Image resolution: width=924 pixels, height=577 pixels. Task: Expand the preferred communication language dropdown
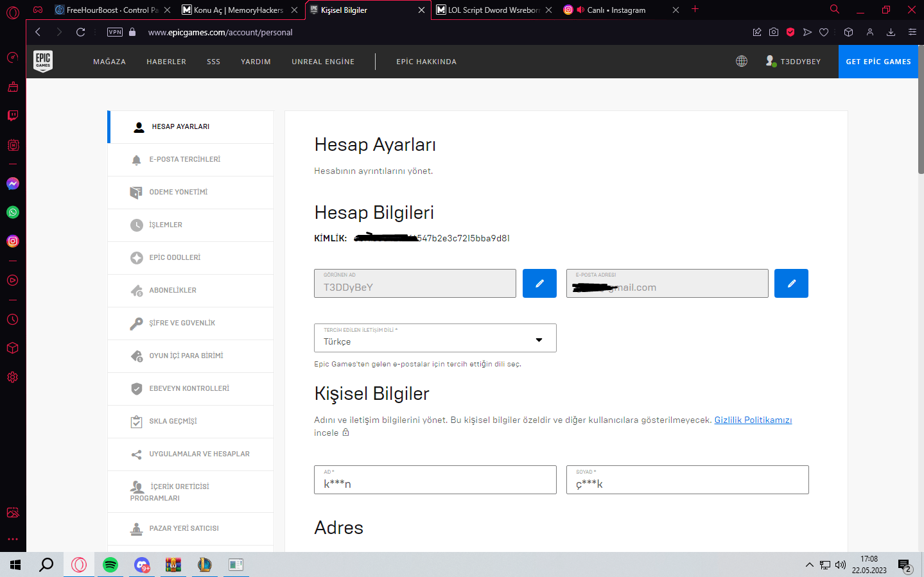(x=435, y=338)
